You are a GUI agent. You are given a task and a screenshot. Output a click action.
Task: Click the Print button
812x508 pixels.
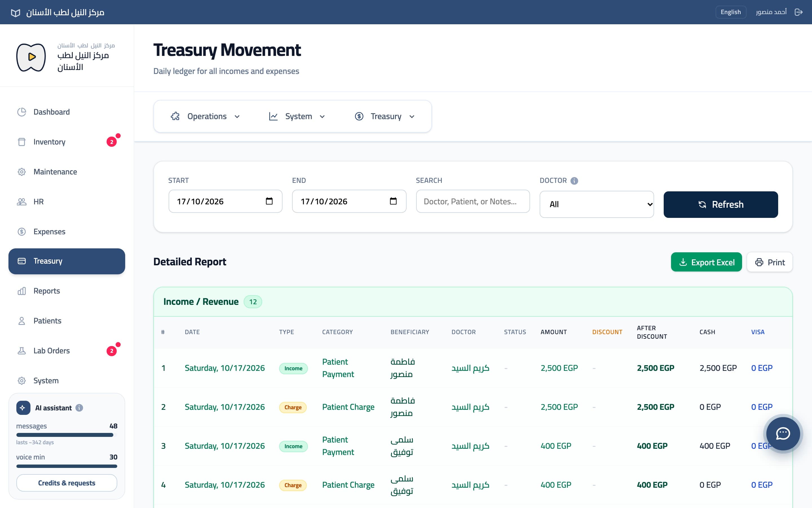pos(770,262)
